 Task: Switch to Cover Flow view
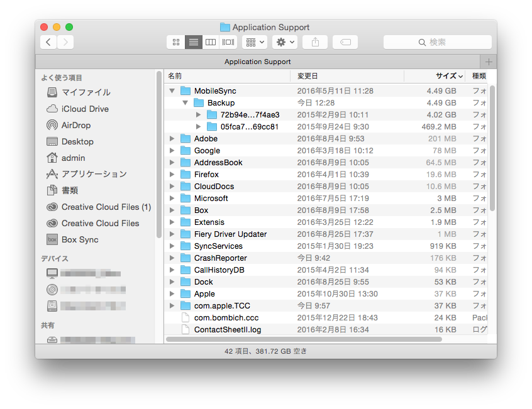[x=228, y=42]
